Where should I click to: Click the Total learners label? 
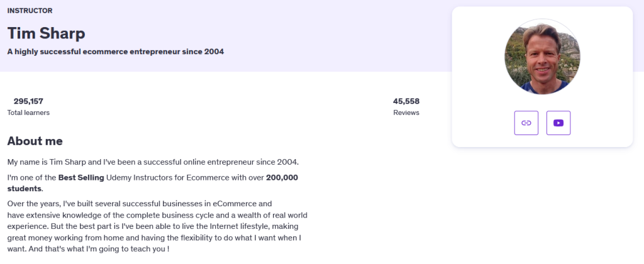coord(28,113)
